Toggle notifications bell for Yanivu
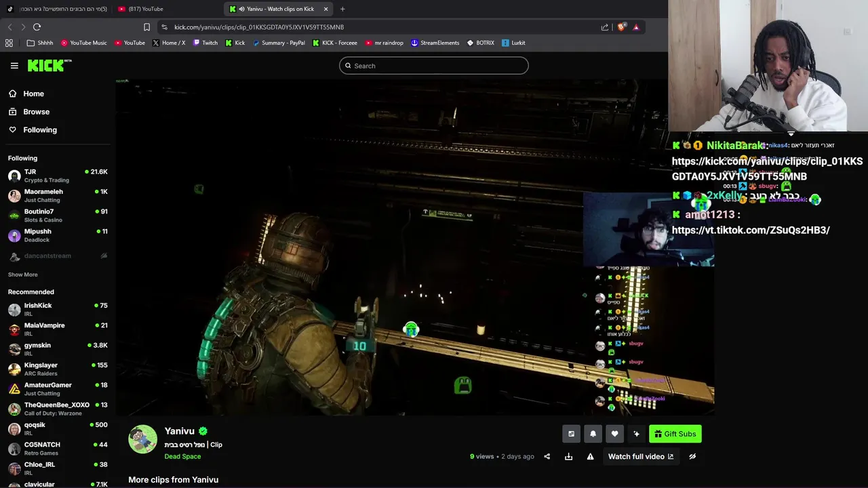Image resolution: width=868 pixels, height=488 pixels. (593, 434)
